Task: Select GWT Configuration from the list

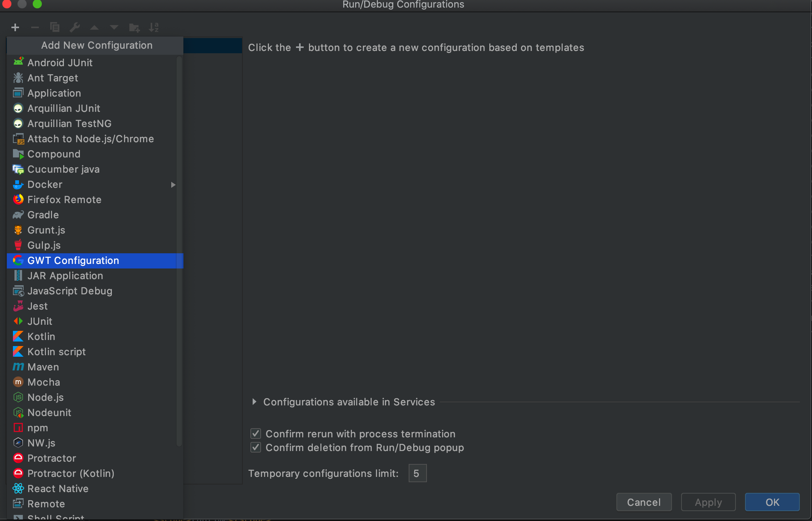Action: pyautogui.click(x=95, y=261)
